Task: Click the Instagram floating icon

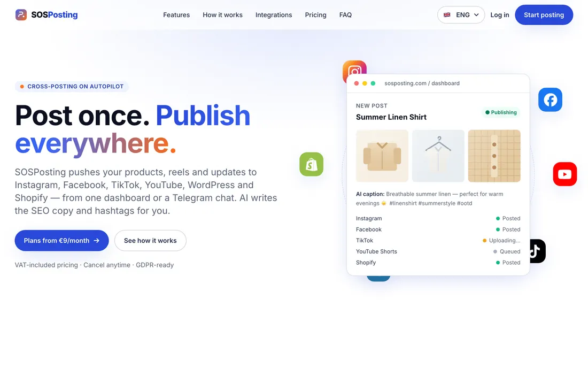Action: click(x=354, y=67)
